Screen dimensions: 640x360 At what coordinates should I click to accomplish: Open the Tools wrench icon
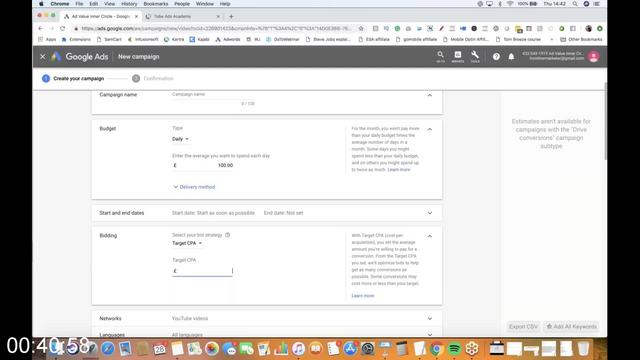click(x=475, y=56)
